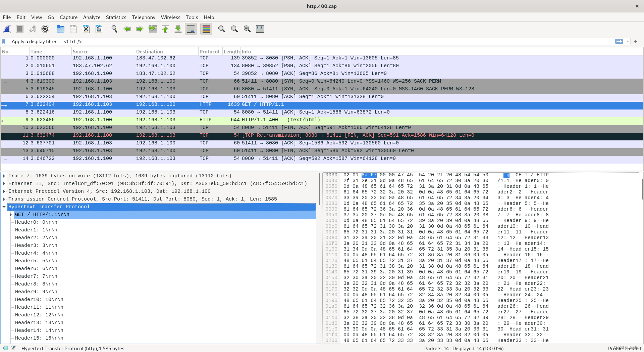This screenshot has width=644, height=352.
Task: Go back in packet history arrow
Action: (x=127, y=29)
